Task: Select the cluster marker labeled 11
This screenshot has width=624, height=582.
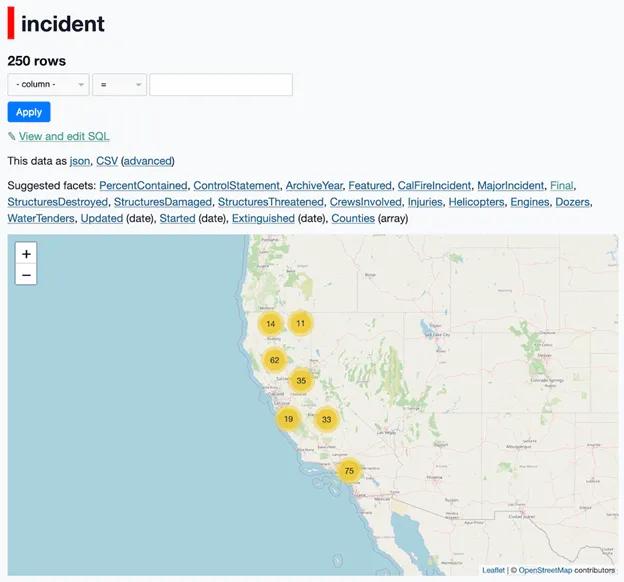Action: 300,323
